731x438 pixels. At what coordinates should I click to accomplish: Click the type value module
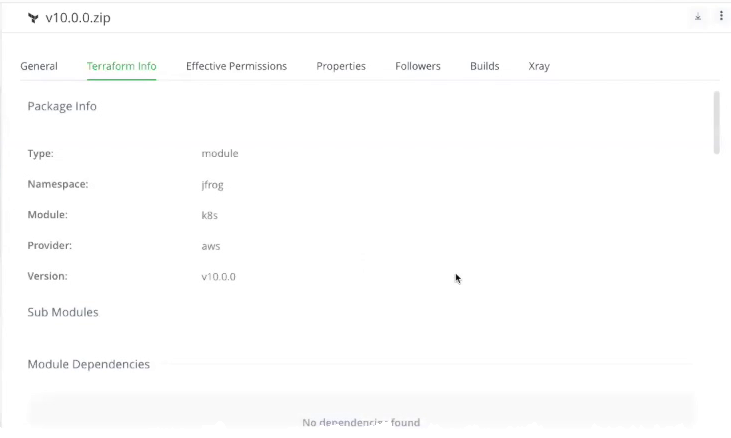[x=220, y=154]
